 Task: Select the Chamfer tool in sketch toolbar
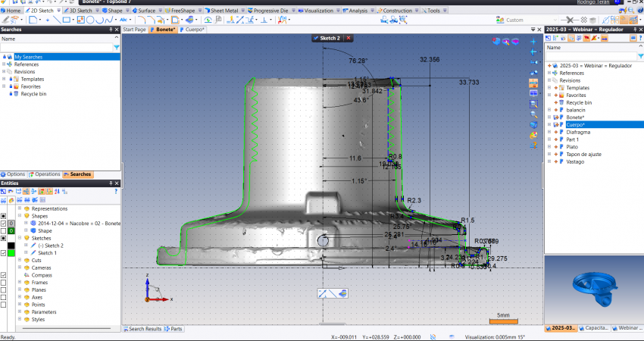pos(152,20)
